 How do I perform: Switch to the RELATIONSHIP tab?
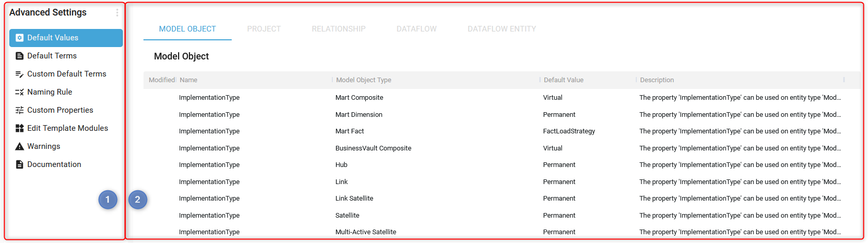point(339,29)
